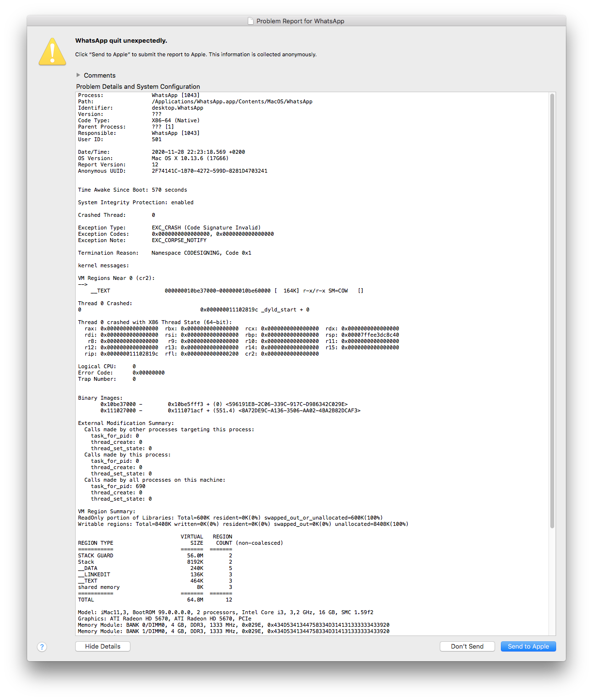
Task: Click the Don't Send button
Action: point(467,647)
